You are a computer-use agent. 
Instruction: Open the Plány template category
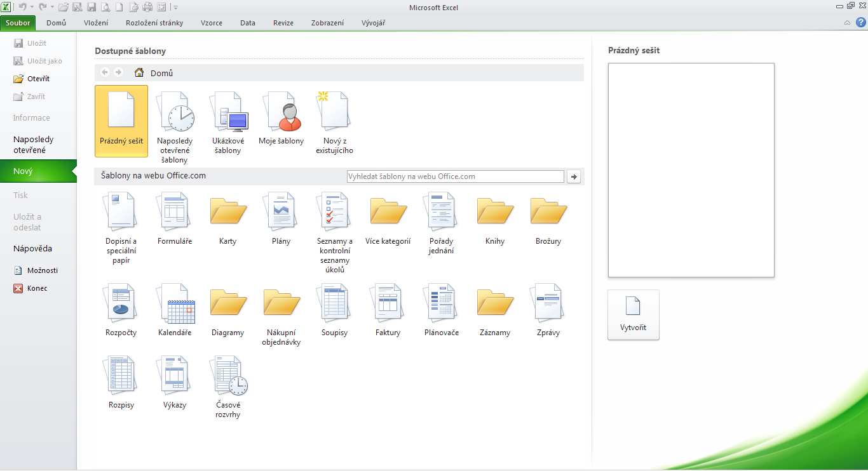pos(281,219)
